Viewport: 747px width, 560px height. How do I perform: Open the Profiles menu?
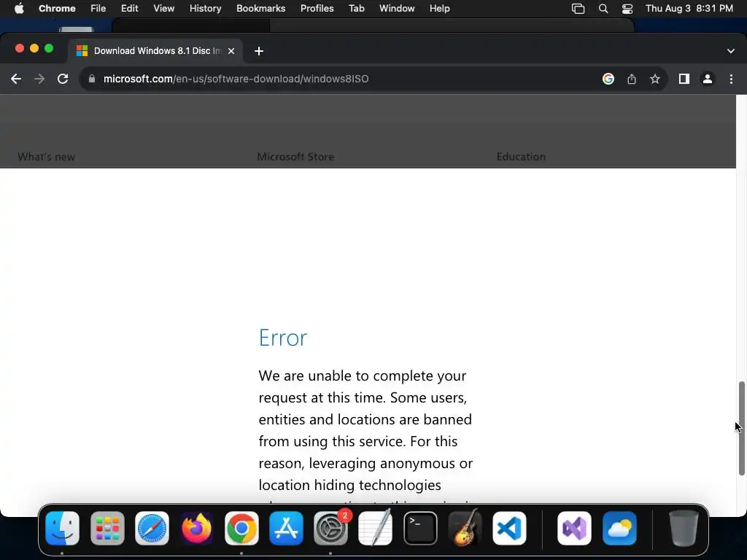317,8
